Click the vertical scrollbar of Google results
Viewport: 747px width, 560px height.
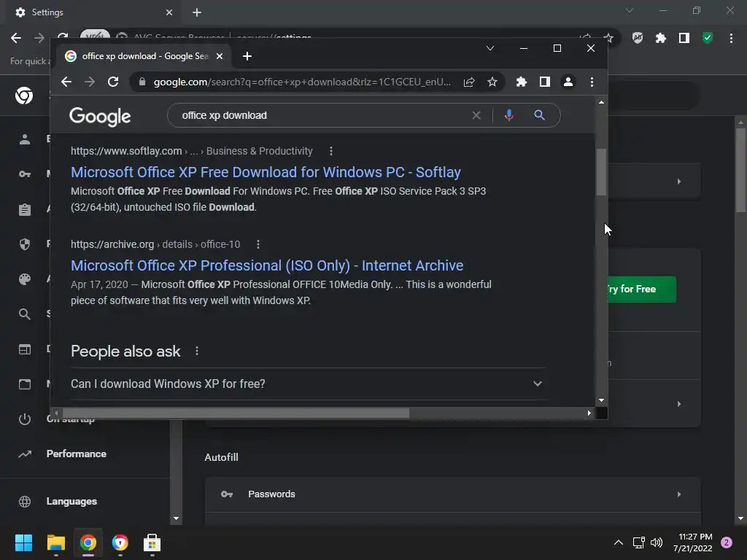(601, 172)
